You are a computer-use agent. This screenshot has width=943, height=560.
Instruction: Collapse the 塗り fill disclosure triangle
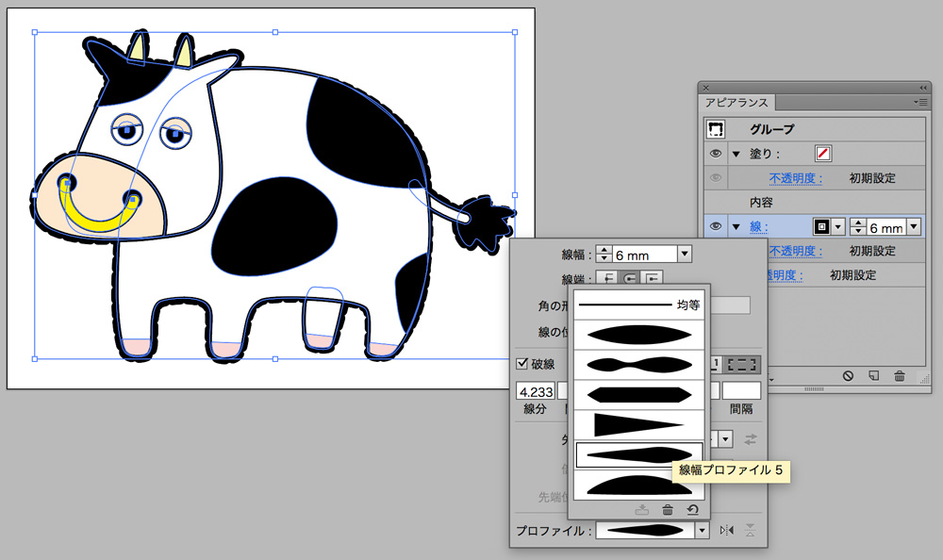pos(736,154)
